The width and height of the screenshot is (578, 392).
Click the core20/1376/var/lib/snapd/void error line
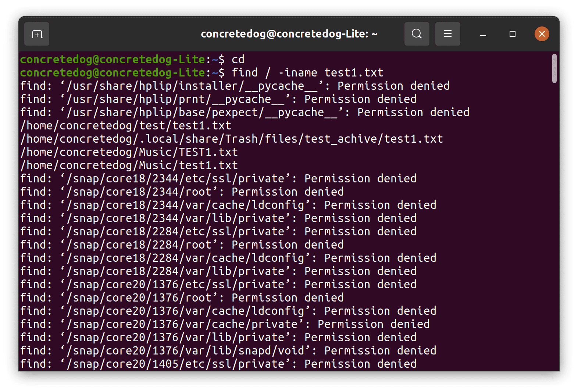228,350
